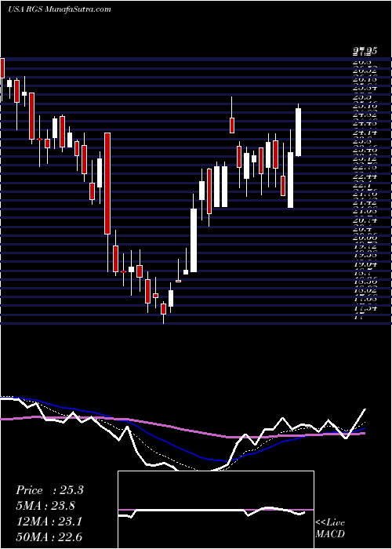Select the 19.04 price axis label

pos(365,265)
